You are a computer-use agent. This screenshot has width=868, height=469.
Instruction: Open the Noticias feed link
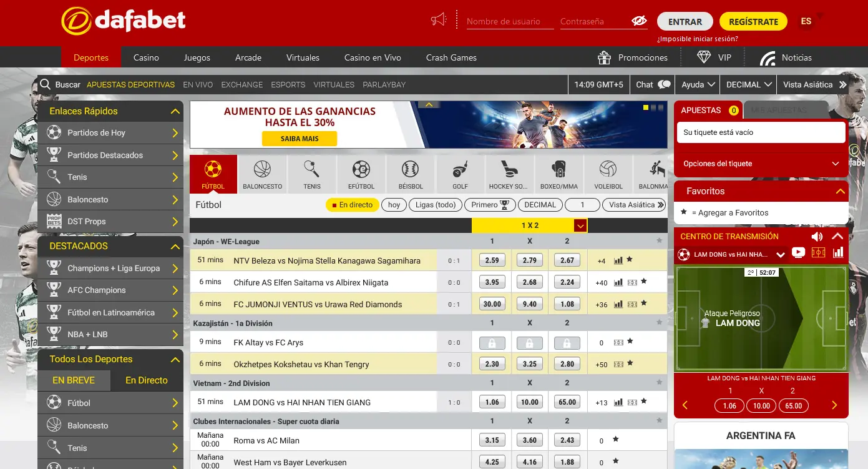pos(786,57)
